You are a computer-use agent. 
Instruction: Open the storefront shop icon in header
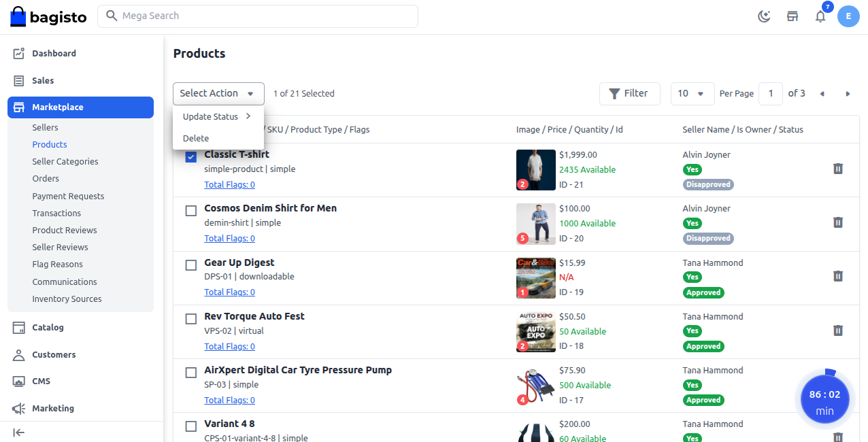(792, 16)
